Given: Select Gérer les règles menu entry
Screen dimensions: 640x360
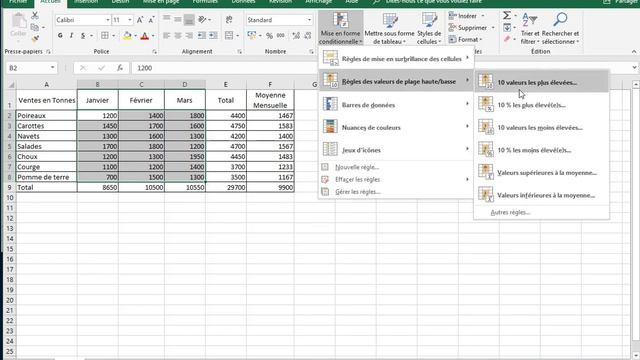Looking at the screenshot, I should (396, 191).
